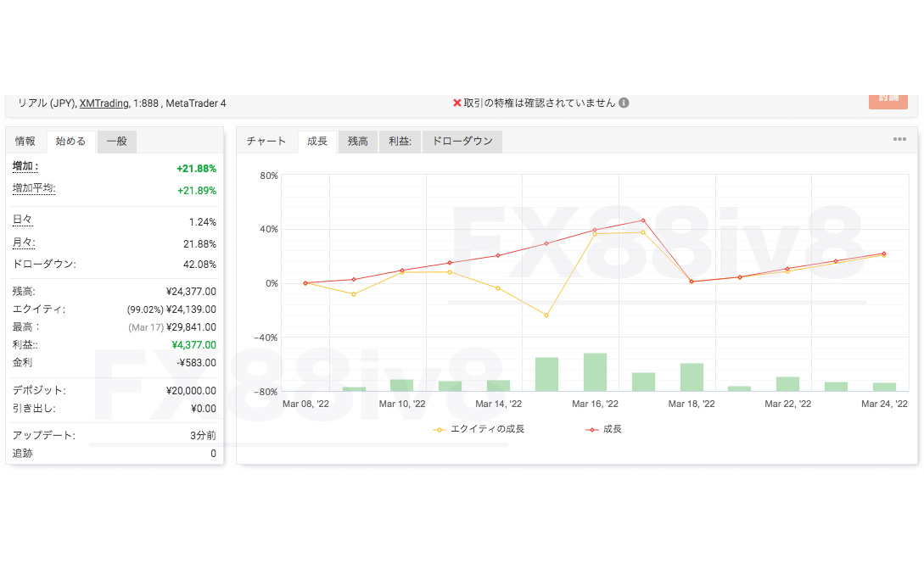Switch to the チャート tab
This screenshot has height=569, width=924.
tap(266, 142)
